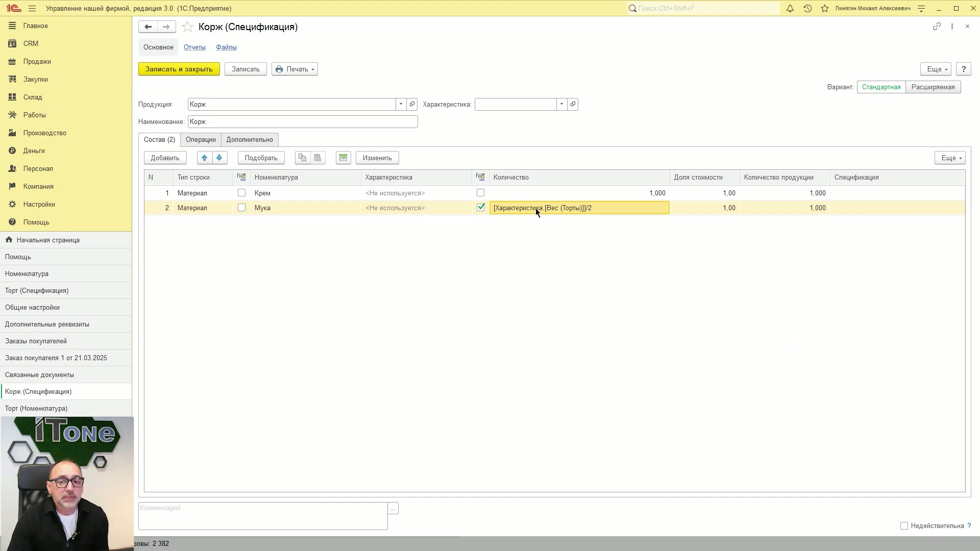This screenshot has height=551, width=980.
Task: Open the history clock icon
Action: click(807, 8)
